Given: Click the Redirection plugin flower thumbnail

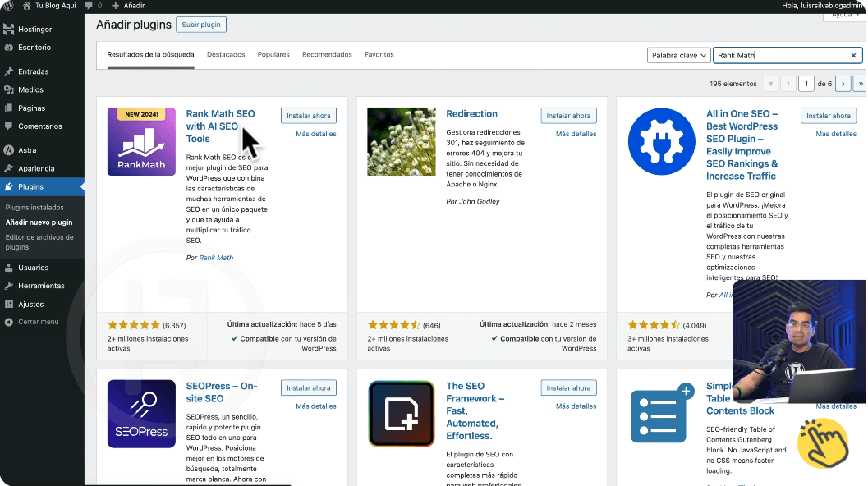Looking at the screenshot, I should click(x=402, y=141).
